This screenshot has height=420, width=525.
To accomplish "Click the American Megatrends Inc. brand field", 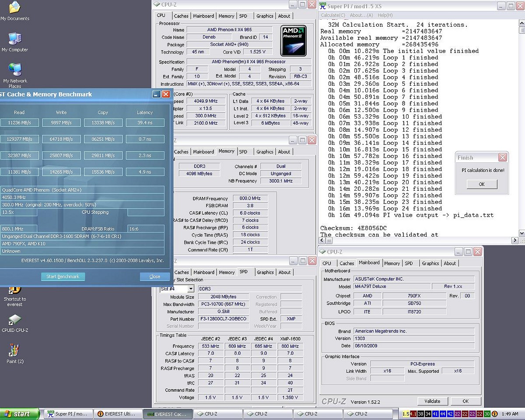I will click(x=414, y=331).
